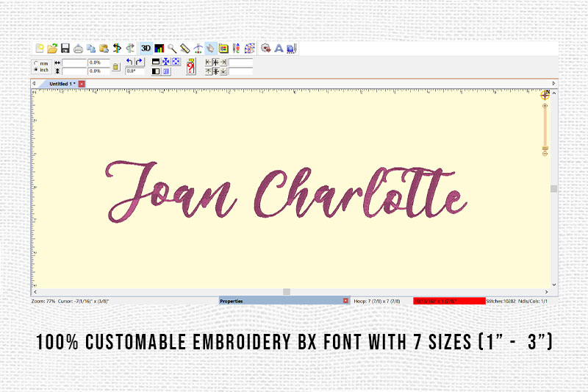This screenshot has width=588, height=392.
Task: Click the Properties panel header
Action: pyautogui.click(x=284, y=301)
